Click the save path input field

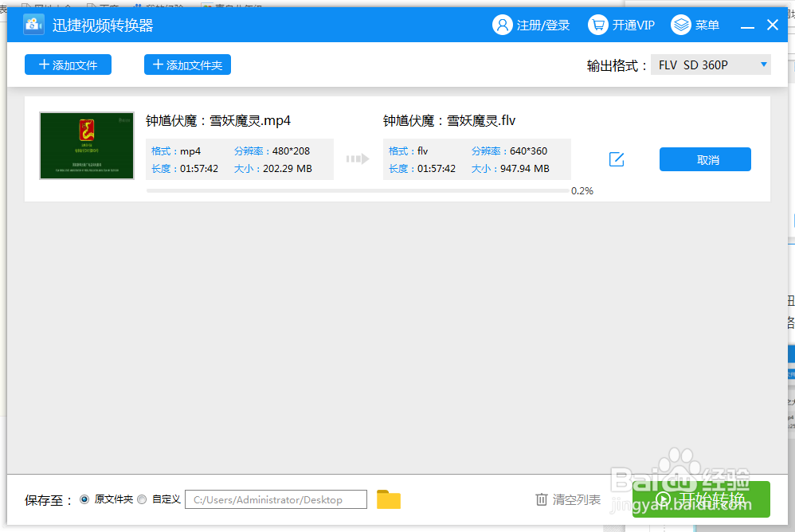pyautogui.click(x=276, y=499)
